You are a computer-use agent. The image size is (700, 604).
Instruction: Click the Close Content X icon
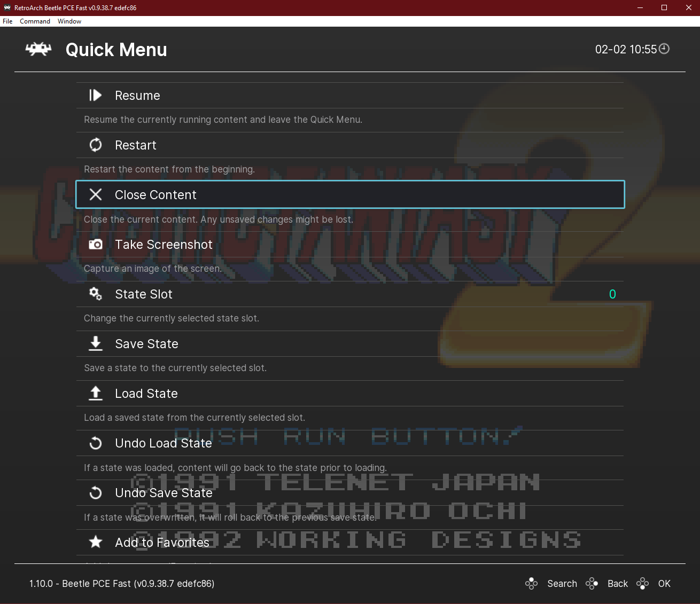pos(96,194)
